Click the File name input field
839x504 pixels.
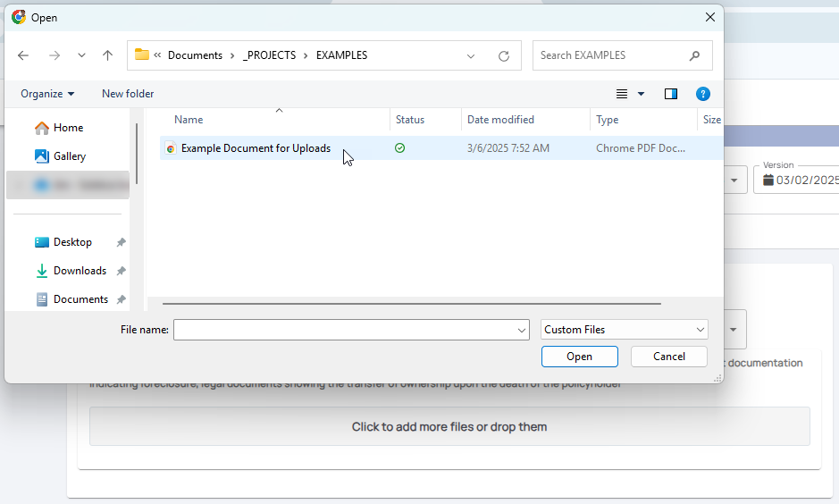[x=345, y=330]
